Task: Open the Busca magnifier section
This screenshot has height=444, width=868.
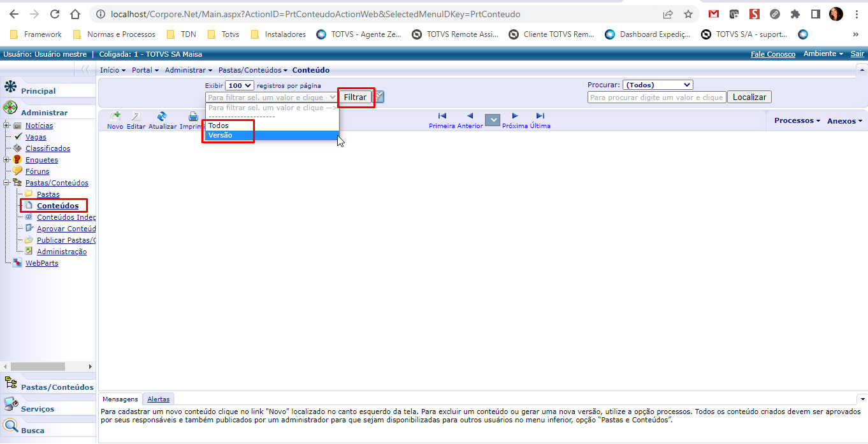Action: [x=10, y=426]
